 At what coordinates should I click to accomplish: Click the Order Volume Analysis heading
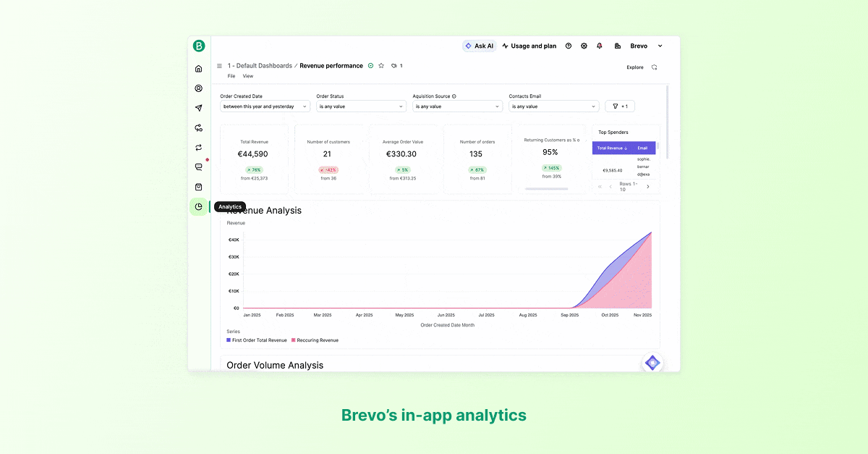point(275,366)
